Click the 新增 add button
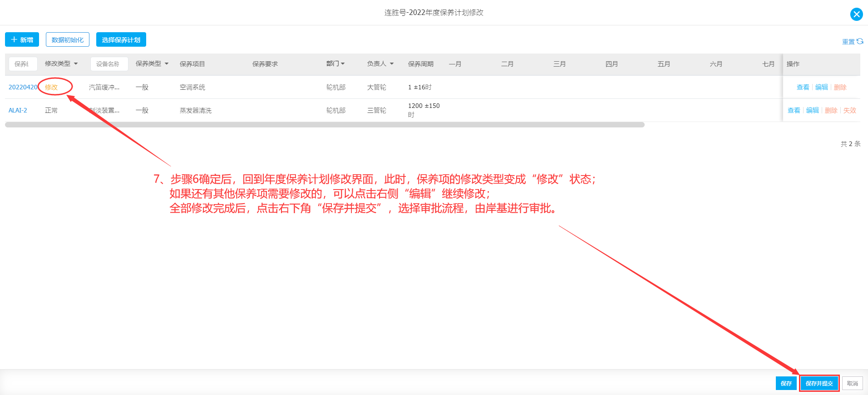Image resolution: width=868 pixels, height=395 pixels. pyautogui.click(x=22, y=39)
